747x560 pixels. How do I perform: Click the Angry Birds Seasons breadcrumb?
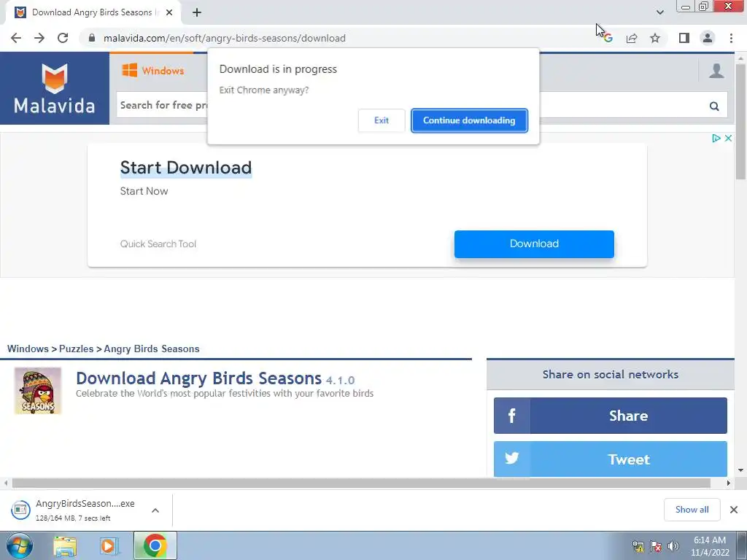(152, 349)
